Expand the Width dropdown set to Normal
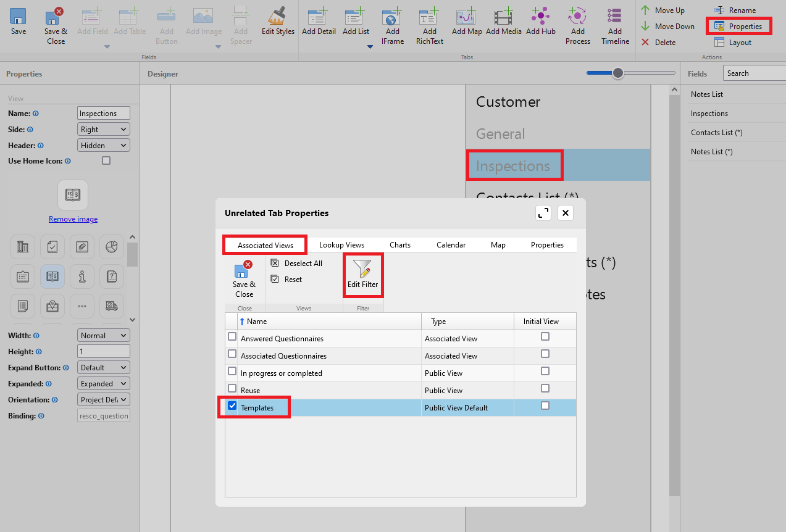 click(104, 336)
